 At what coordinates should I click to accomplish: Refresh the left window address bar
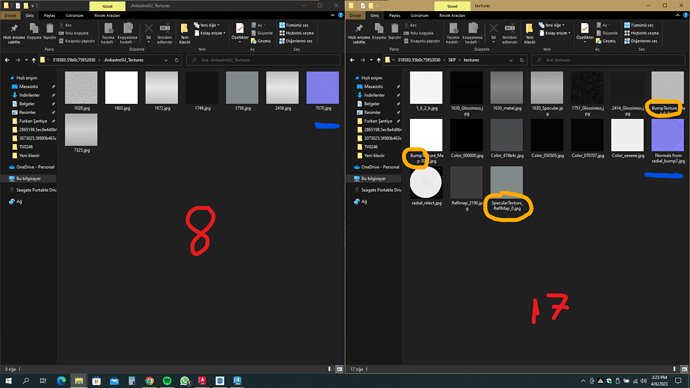(x=177, y=60)
